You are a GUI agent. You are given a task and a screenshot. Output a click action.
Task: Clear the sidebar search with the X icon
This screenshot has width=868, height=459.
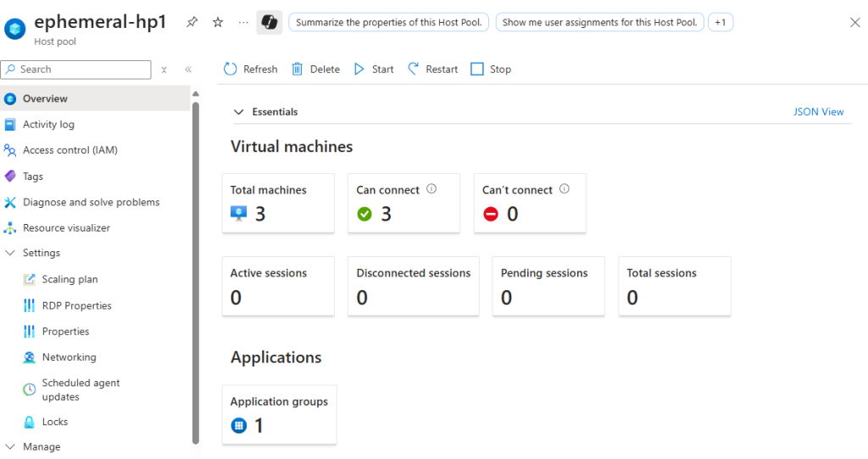[x=164, y=70]
